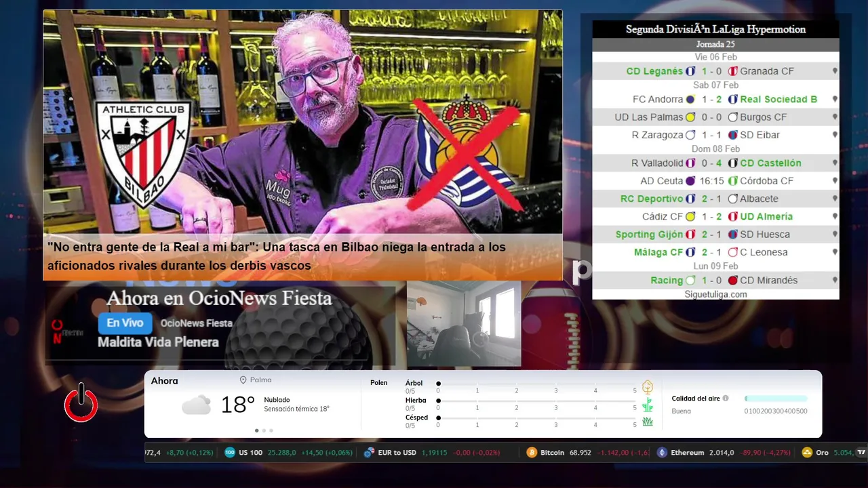The height and width of the screenshot is (488, 868).
Task: Click the CD Mirandés team badge
Action: tap(732, 281)
